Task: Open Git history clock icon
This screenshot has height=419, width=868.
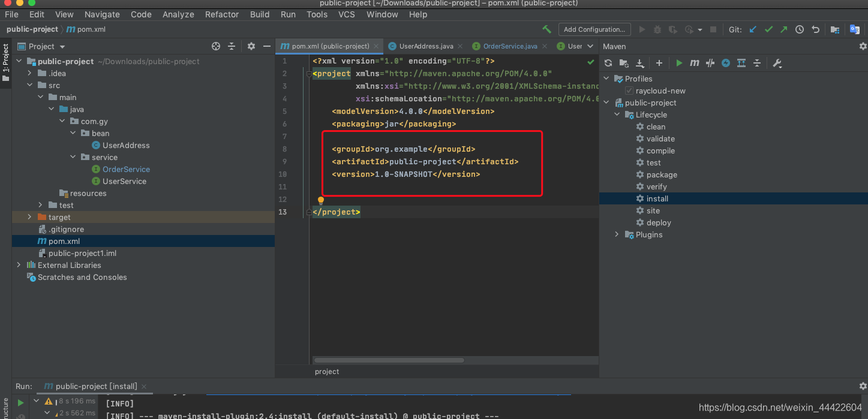Action: click(800, 29)
